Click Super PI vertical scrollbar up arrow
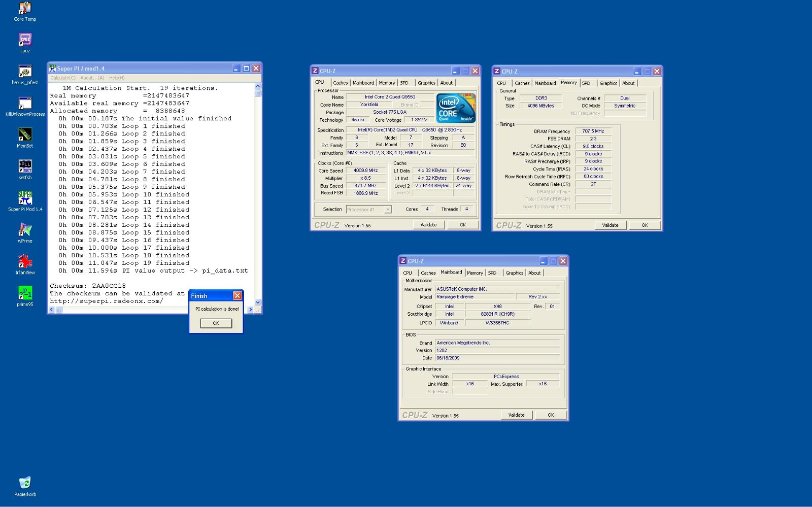Screen dimensions: 812x507 tap(258, 86)
